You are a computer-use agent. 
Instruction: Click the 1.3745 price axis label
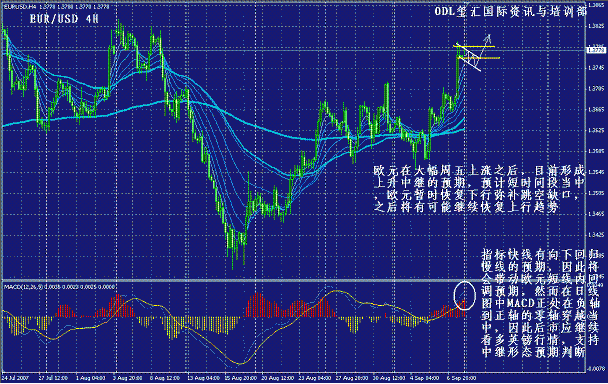[596, 68]
